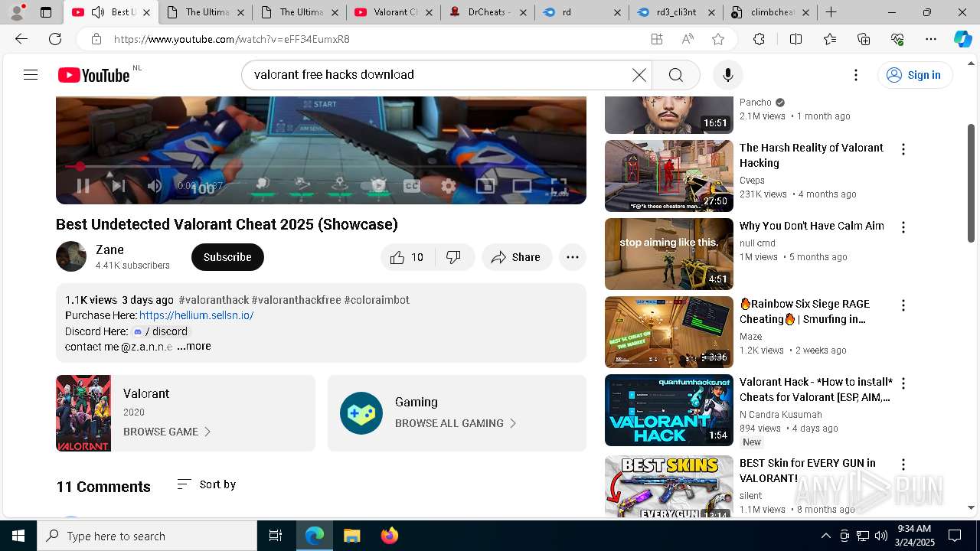Open the Valorant Hack How to install title
980x551 pixels.
(x=815, y=390)
